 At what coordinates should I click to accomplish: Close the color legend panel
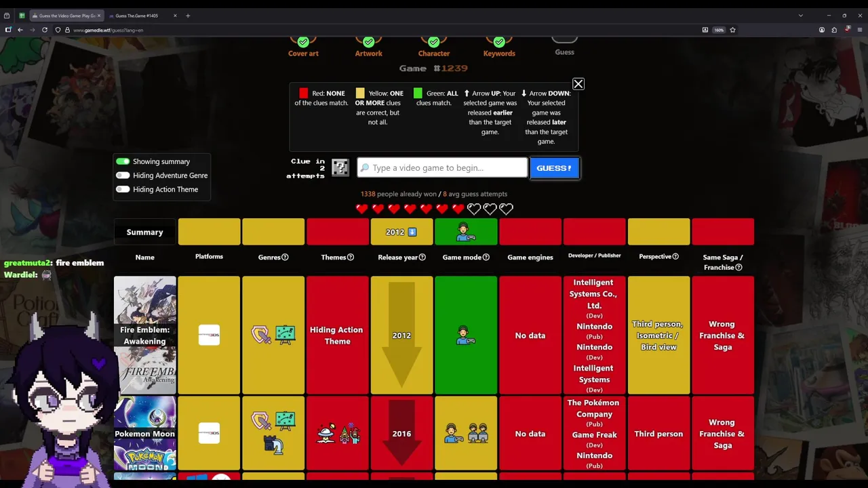pos(578,84)
